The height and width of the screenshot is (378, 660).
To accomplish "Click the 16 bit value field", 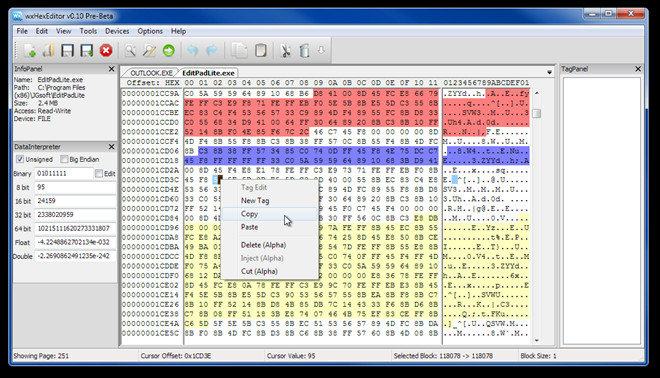I will point(75,201).
